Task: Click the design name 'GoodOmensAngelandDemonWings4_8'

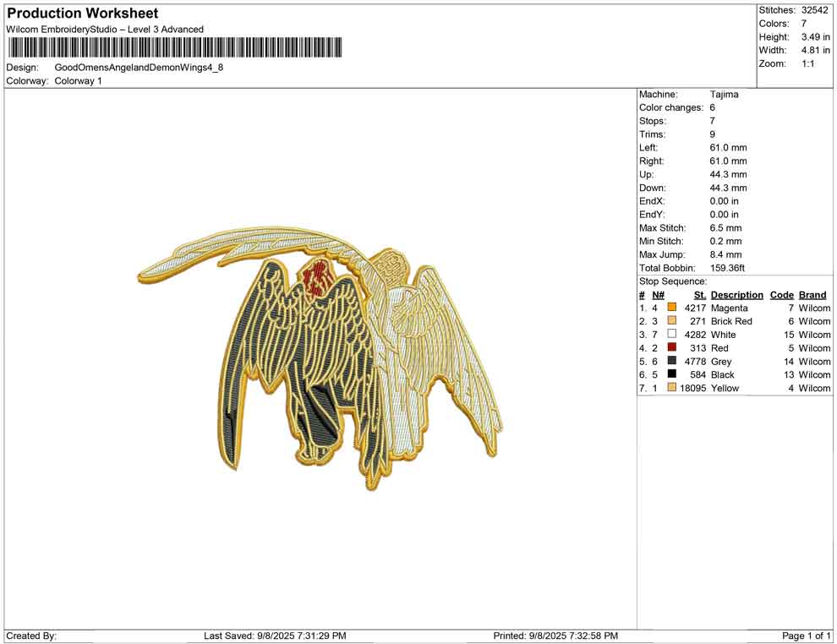Action: (x=139, y=68)
